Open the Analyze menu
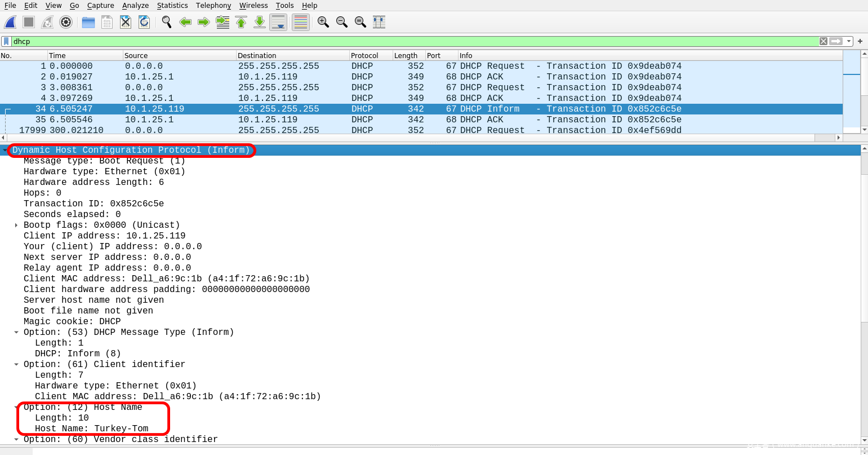The height and width of the screenshot is (455, 868). tap(135, 6)
